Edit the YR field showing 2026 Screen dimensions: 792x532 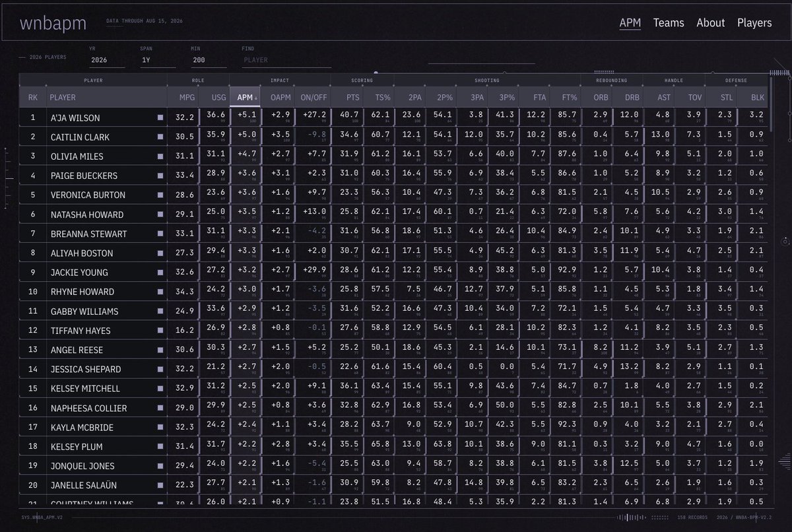[107, 59]
